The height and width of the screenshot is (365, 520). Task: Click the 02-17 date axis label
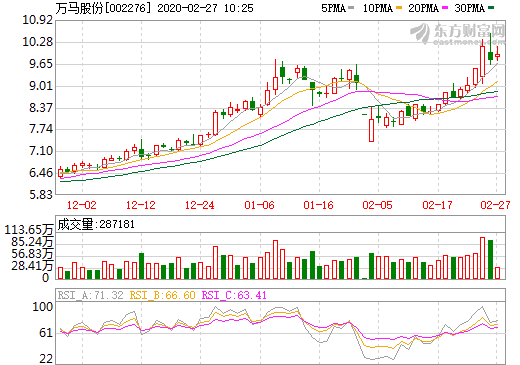coord(437,205)
